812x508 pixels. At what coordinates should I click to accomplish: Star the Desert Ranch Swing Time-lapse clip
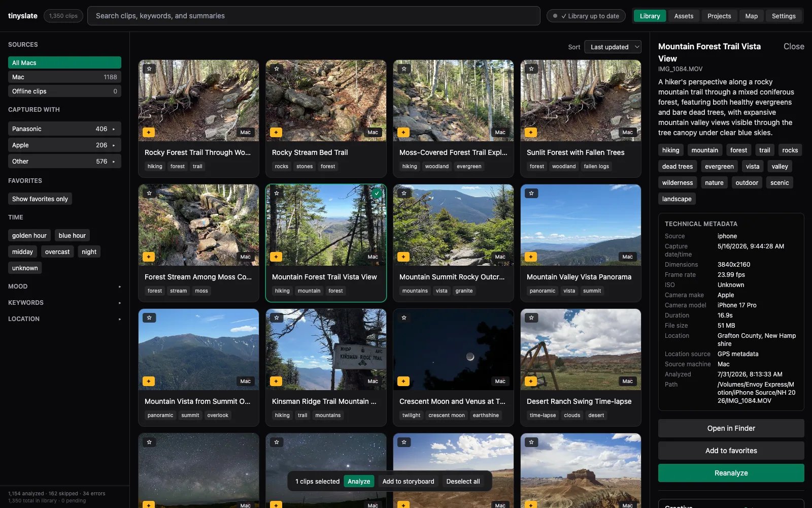[x=531, y=317]
